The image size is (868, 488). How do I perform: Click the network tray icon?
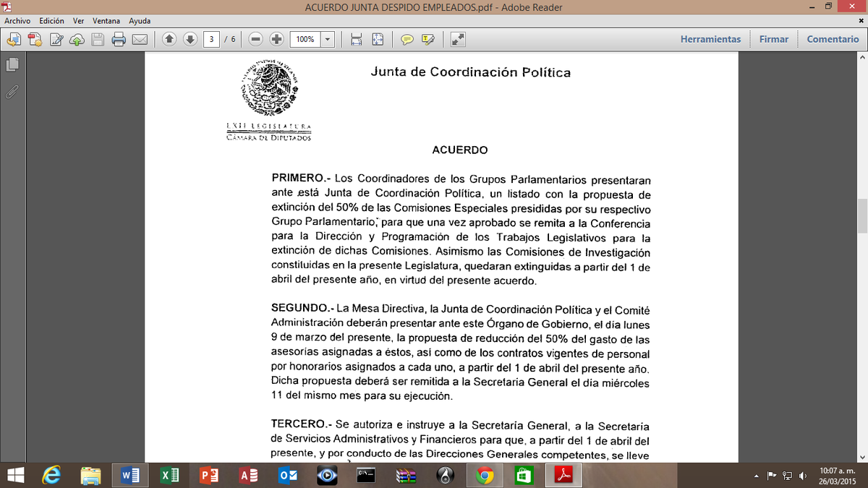click(788, 476)
